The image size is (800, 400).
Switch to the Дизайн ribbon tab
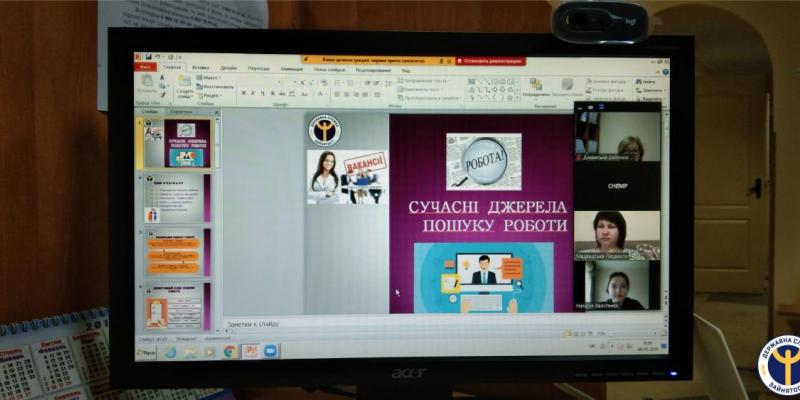(229, 69)
